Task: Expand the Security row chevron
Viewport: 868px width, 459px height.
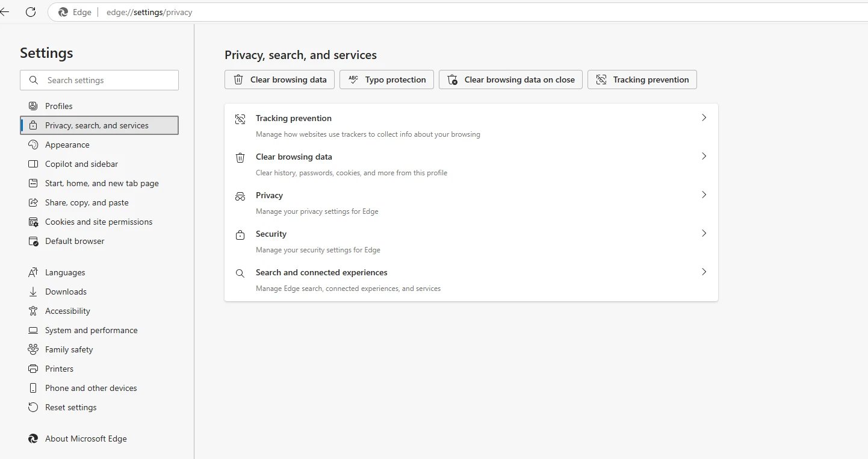Action: 704,234
